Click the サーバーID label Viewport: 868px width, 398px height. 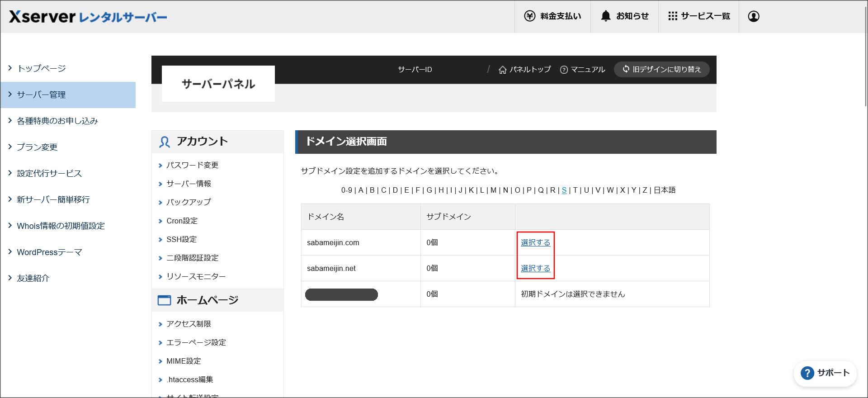(x=415, y=70)
